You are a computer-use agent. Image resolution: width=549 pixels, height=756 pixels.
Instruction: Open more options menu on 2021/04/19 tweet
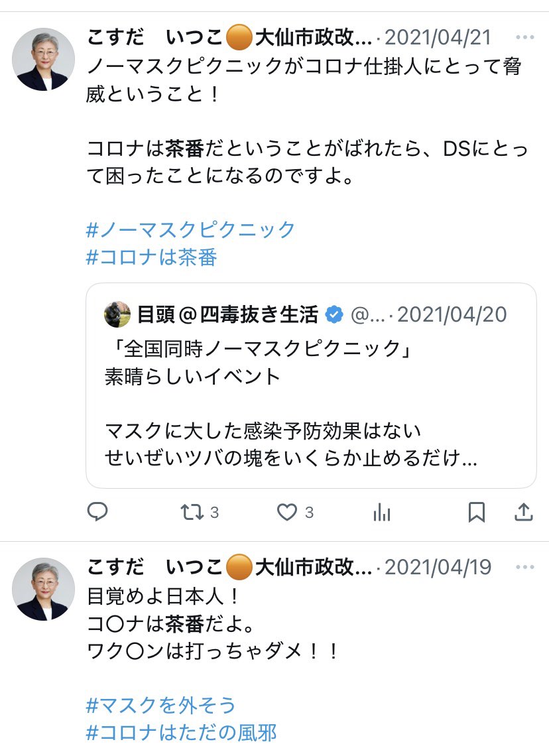coord(524,567)
